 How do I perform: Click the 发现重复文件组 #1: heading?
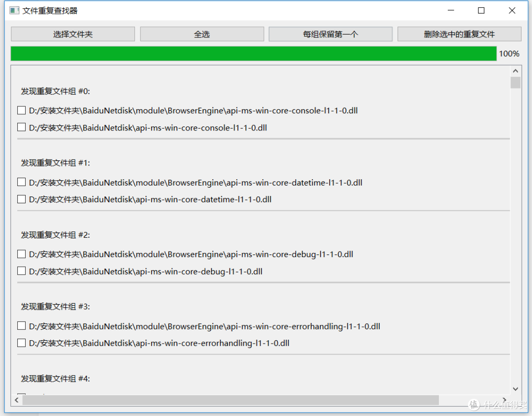point(55,163)
